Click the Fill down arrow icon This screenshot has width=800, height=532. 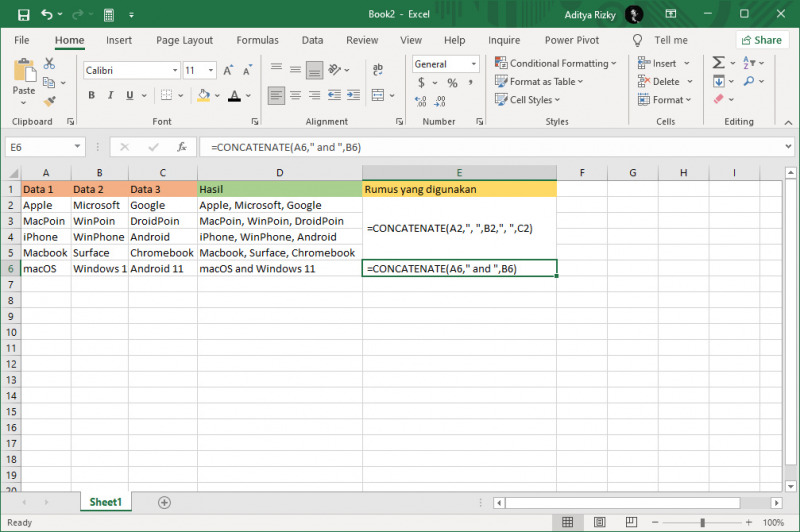coord(719,81)
